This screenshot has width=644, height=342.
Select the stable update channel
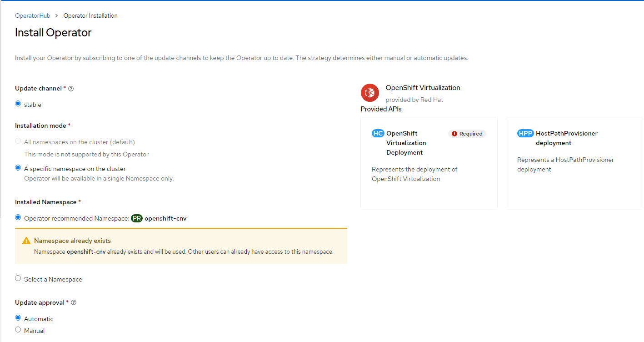pos(18,104)
